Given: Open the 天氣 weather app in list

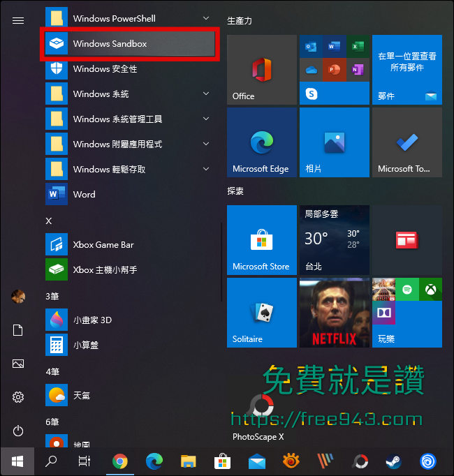Looking at the screenshot, I should (130, 395).
